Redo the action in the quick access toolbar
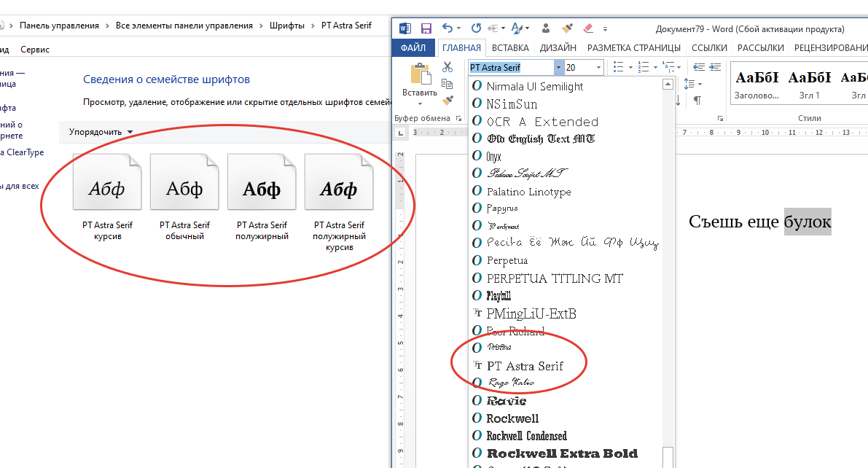This screenshot has height=468, width=868. coord(476,28)
